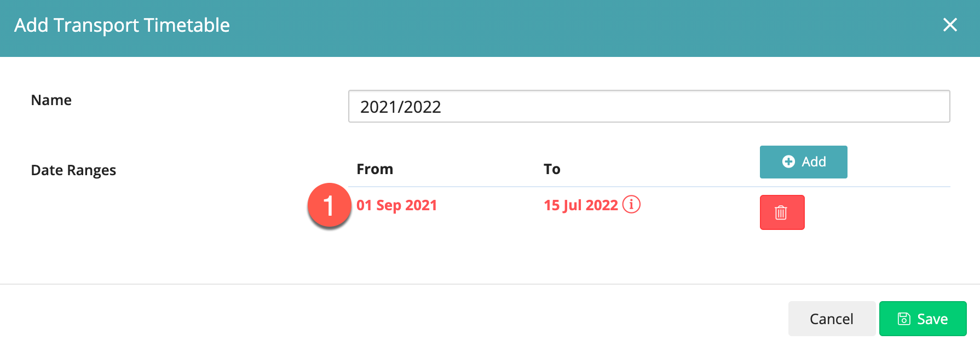Click the trash icon to delete date range
This screenshot has height=346, width=980.
coord(781,212)
